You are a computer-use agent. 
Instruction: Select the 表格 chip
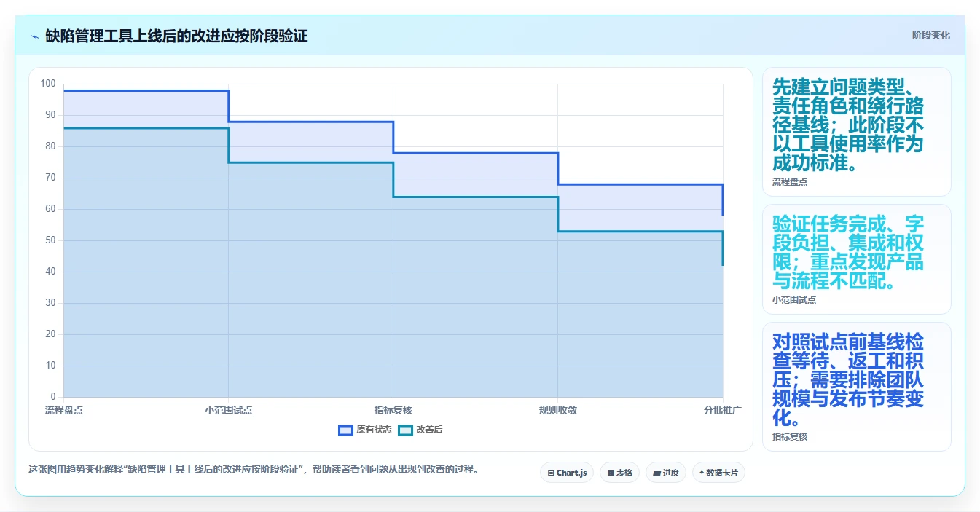(619, 473)
